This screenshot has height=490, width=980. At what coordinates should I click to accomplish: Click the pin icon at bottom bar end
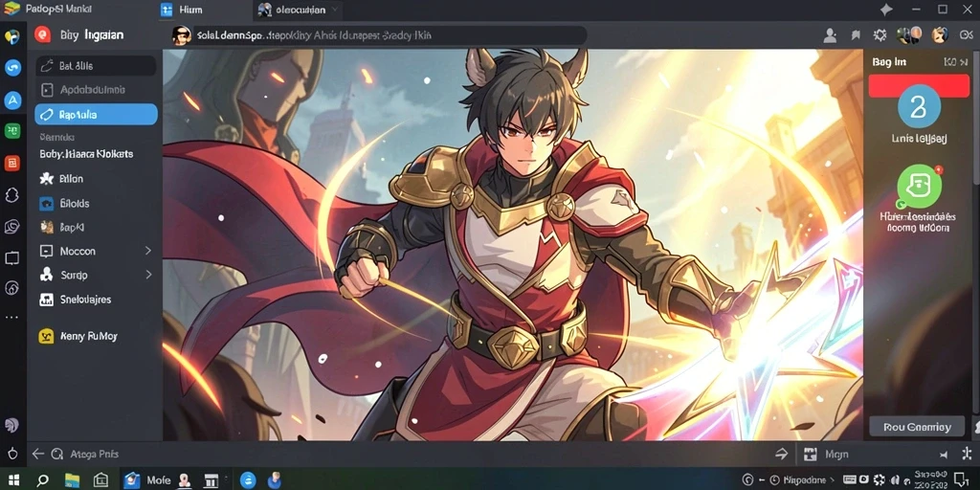[969, 455]
